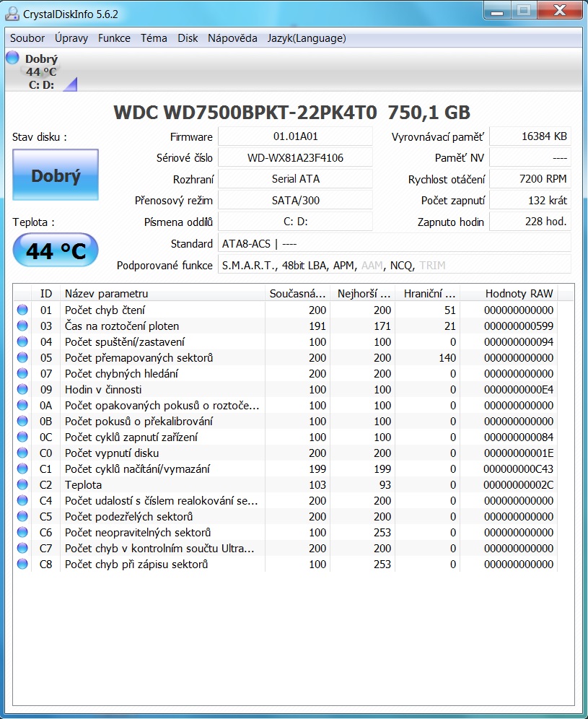Select the Počet podezřelých sektorů row name
The width and height of the screenshot is (588, 719).
128,516
